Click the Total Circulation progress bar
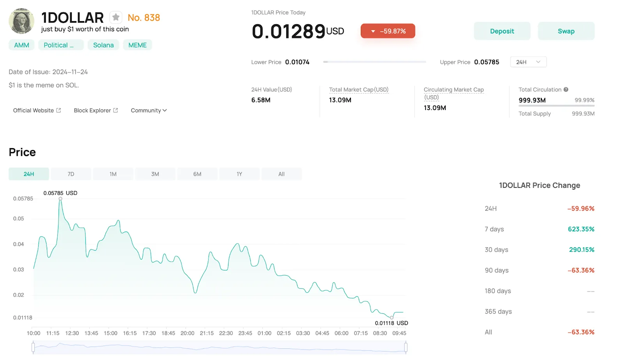624x364 pixels. [557, 106]
